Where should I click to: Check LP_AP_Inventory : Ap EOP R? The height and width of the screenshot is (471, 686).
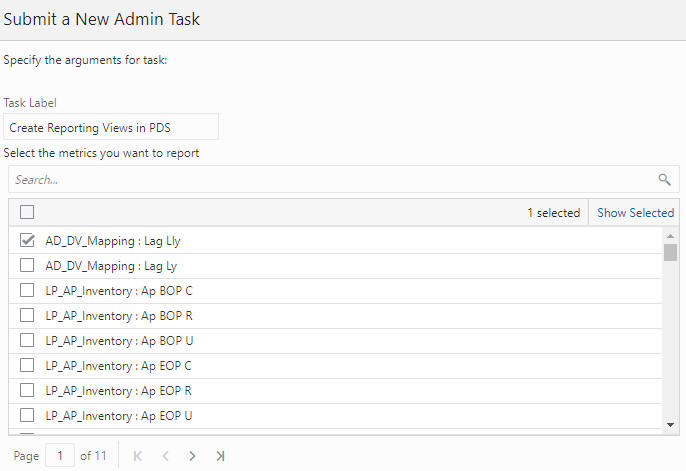tap(27, 390)
